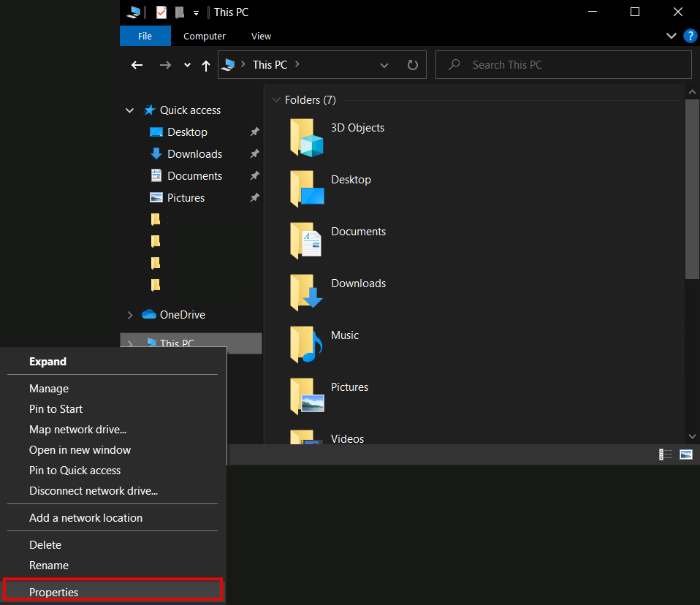Viewport: 700px width, 605px height.
Task: Choose Map network drive...
Action: (113, 430)
